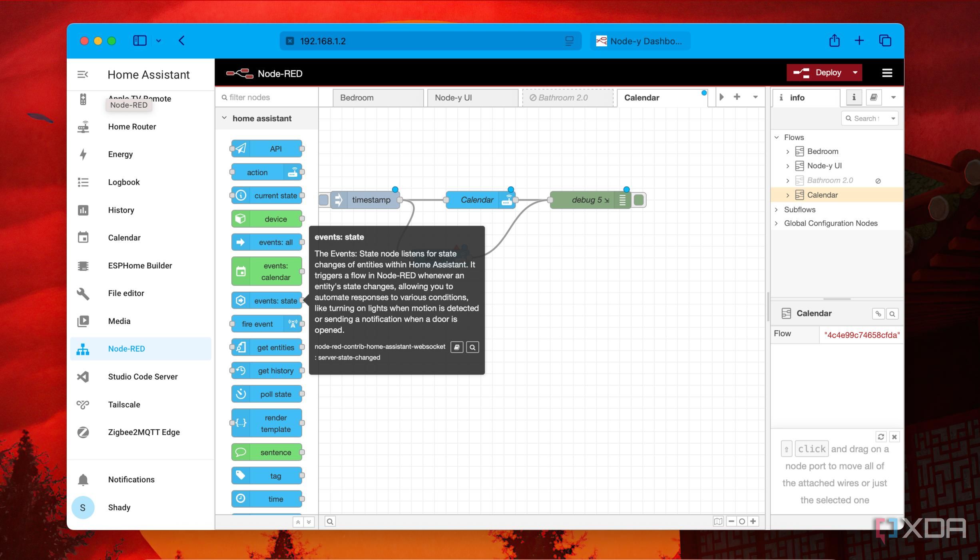Reset canvas zoom with circle button
This screenshot has height=560, width=980.
click(742, 521)
